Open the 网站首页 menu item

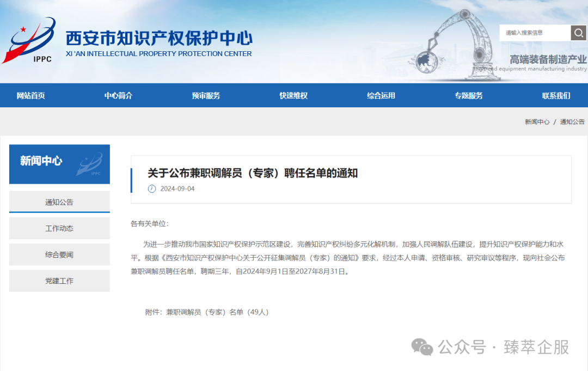(30, 95)
